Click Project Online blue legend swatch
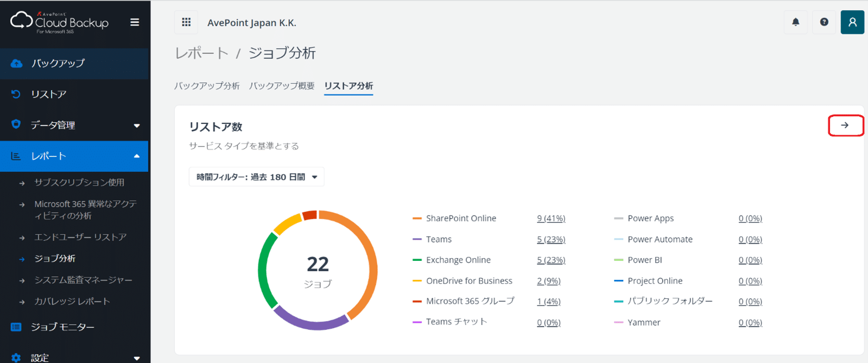Viewport: 868px width, 363px height. click(618, 281)
